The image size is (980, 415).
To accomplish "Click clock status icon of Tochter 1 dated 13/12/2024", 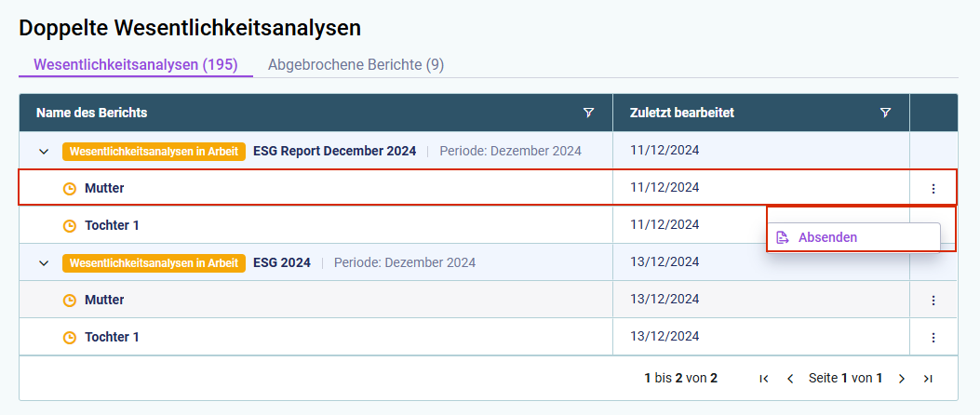I will (x=70, y=338).
